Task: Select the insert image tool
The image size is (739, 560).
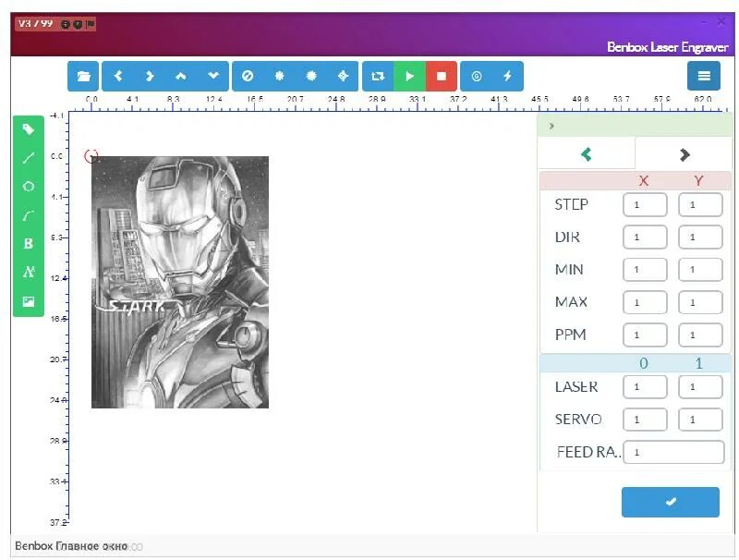Action: pos(29,301)
